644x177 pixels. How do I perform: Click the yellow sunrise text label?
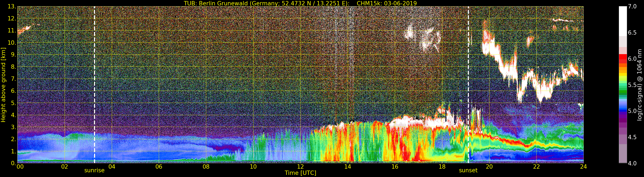pyautogui.click(x=94, y=171)
